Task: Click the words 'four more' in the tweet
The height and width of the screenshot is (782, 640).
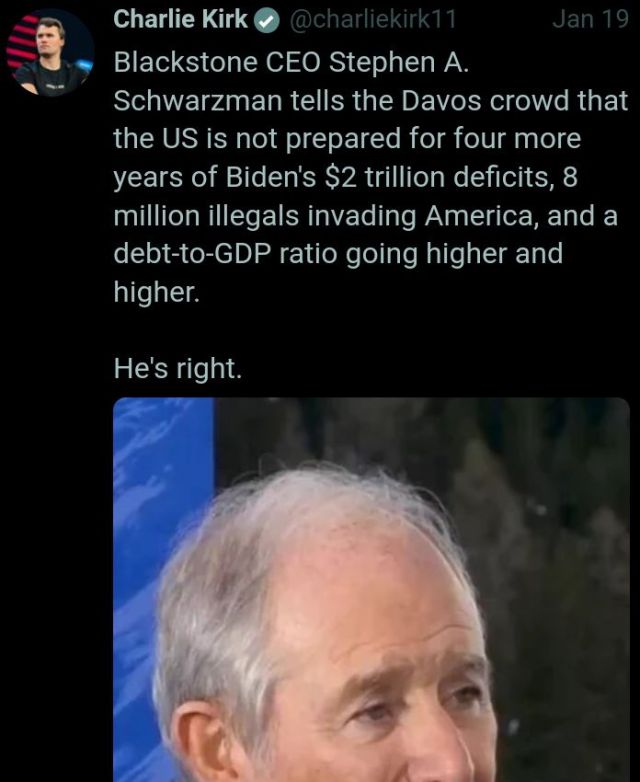Action: click(x=517, y=139)
